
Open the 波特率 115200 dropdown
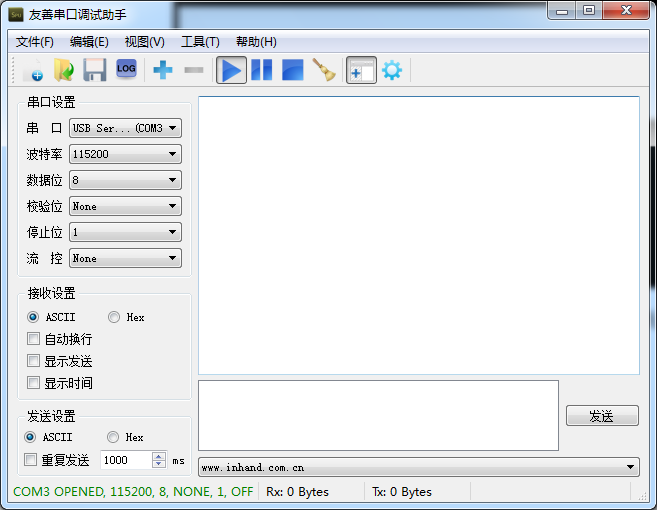pos(125,154)
